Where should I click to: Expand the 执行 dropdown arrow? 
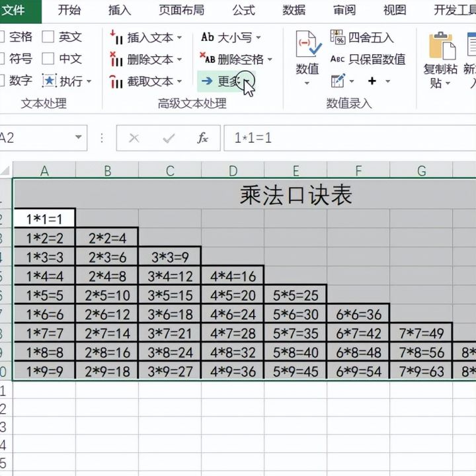click(x=89, y=81)
